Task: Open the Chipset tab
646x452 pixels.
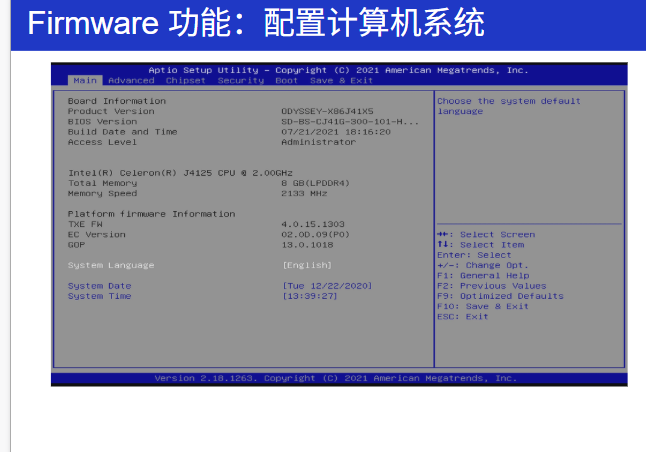Action: coord(185,80)
